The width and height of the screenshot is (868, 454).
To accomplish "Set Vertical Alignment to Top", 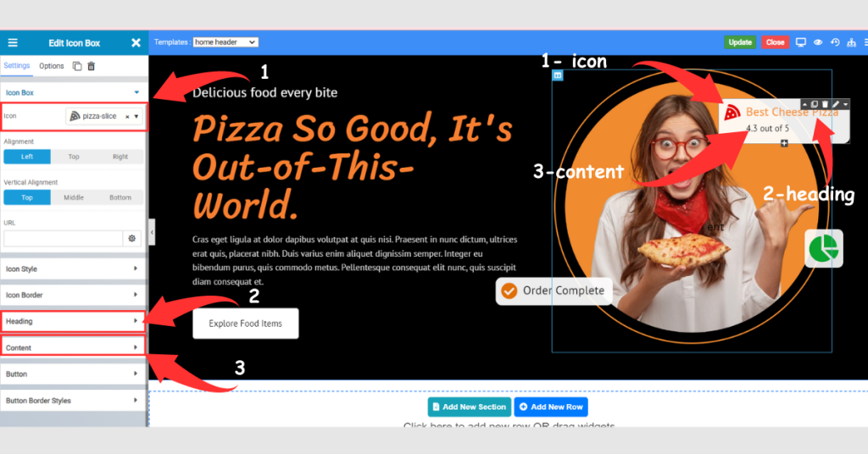I will point(27,197).
